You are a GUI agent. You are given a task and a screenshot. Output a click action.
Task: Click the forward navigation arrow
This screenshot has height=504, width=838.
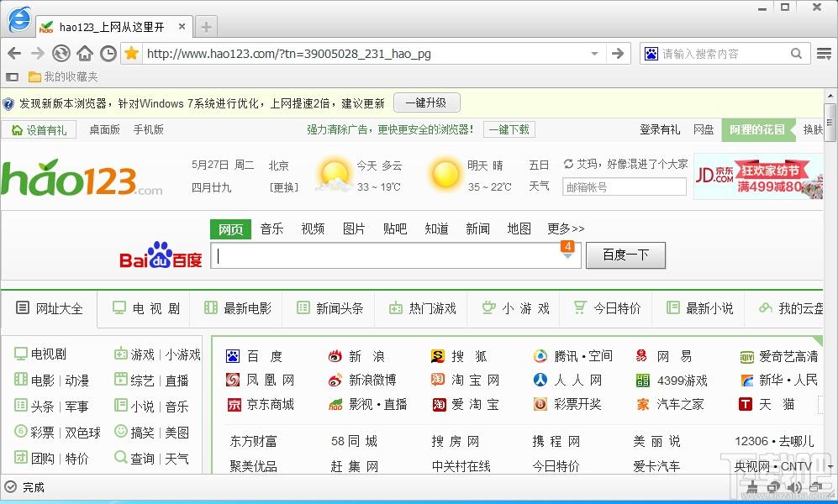tap(38, 54)
